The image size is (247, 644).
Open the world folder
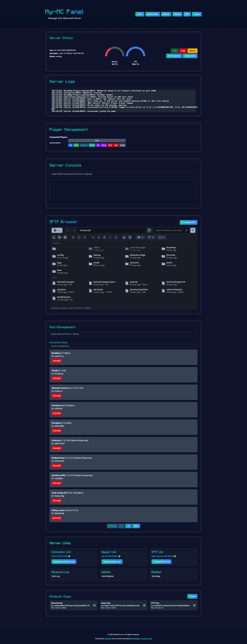(x=169, y=264)
